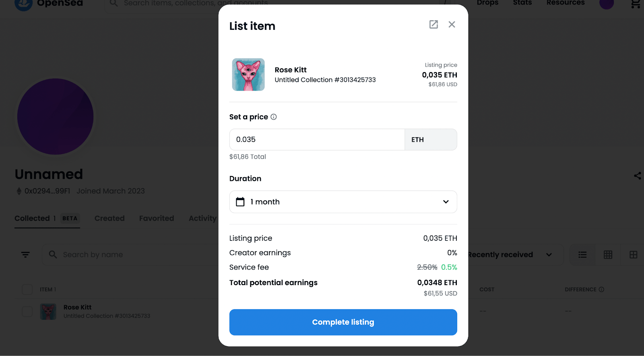Check the Rose Kitt row checkbox
644x356 pixels.
[27, 311]
